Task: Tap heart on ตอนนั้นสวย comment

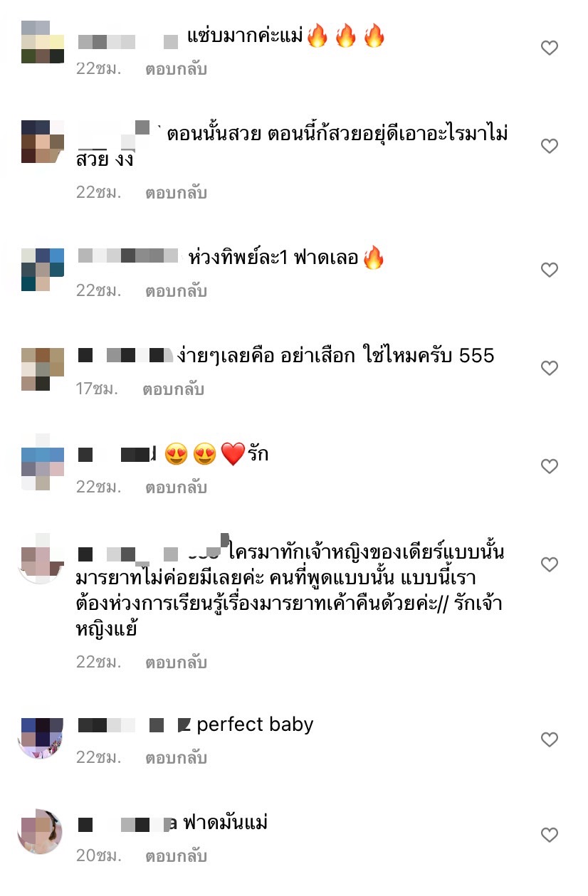Action: tap(549, 146)
